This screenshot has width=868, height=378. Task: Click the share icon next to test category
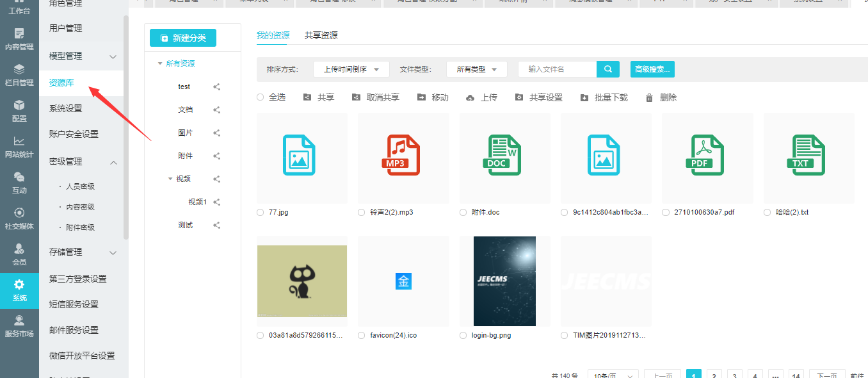216,87
